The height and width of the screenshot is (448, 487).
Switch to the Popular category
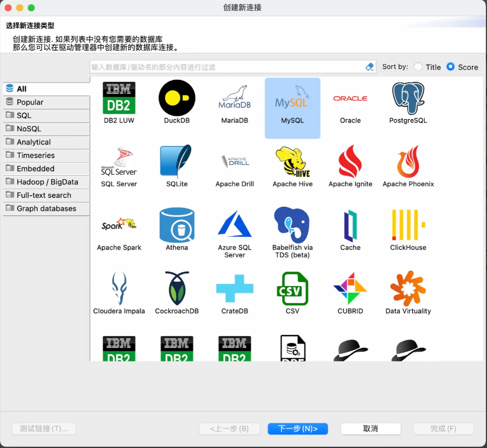click(47, 102)
